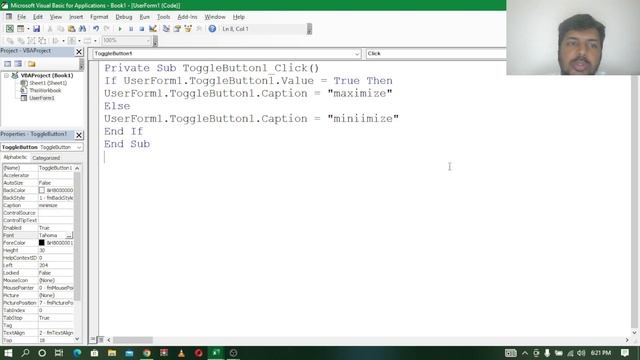Screen dimensions: 640x360
Task: Open the Help menu
Action: click(239, 17)
